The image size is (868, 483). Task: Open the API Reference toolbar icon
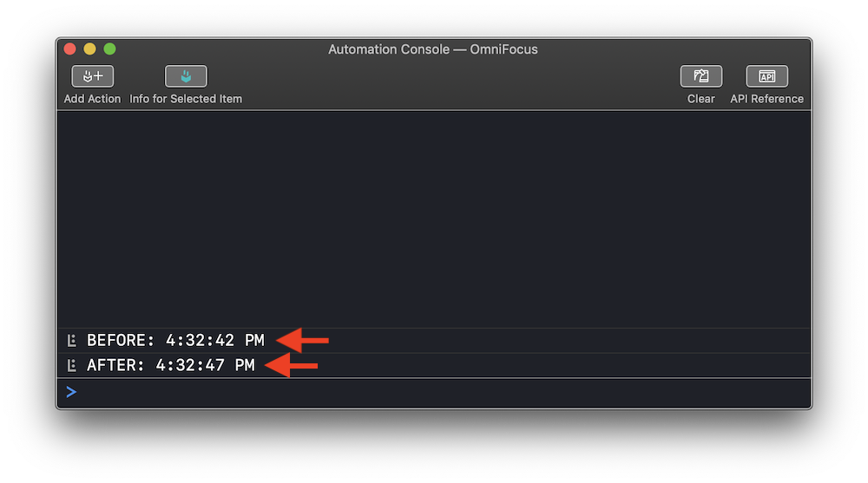(x=766, y=76)
